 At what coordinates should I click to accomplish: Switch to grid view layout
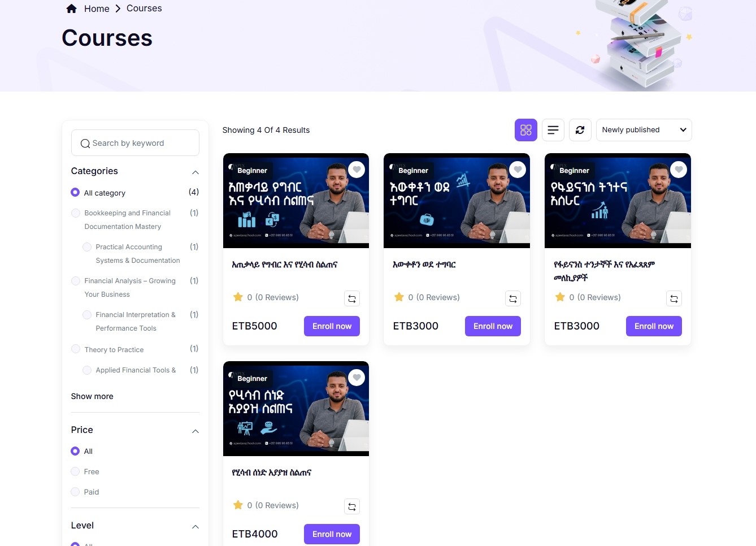point(525,130)
